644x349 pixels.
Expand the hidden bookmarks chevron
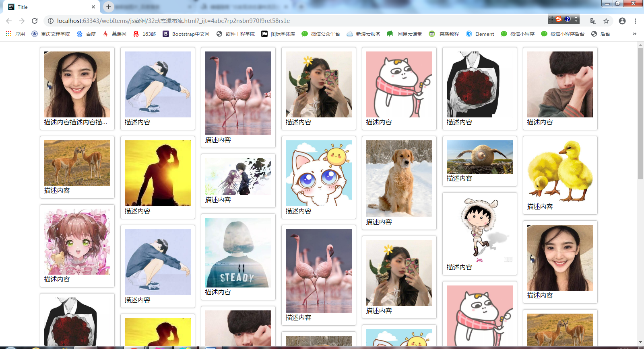635,34
